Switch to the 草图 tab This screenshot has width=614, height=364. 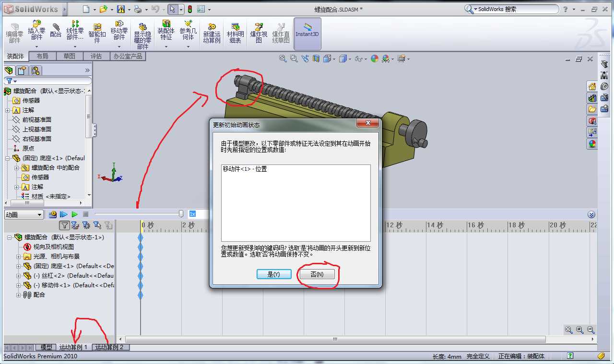pos(69,56)
